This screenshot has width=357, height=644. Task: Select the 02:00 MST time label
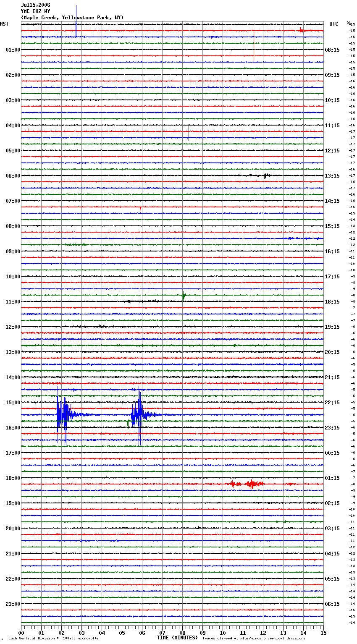13,75
